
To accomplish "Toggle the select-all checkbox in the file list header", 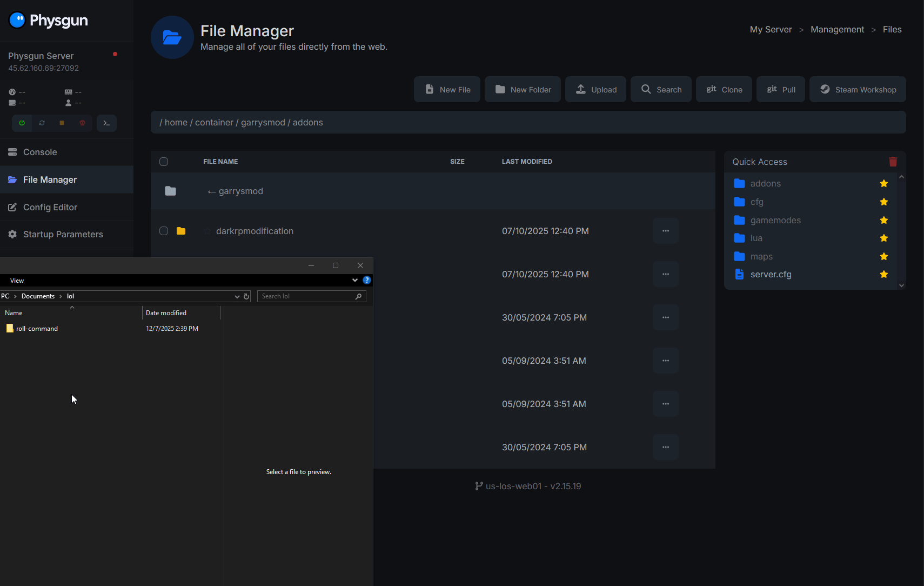I will click(x=164, y=161).
